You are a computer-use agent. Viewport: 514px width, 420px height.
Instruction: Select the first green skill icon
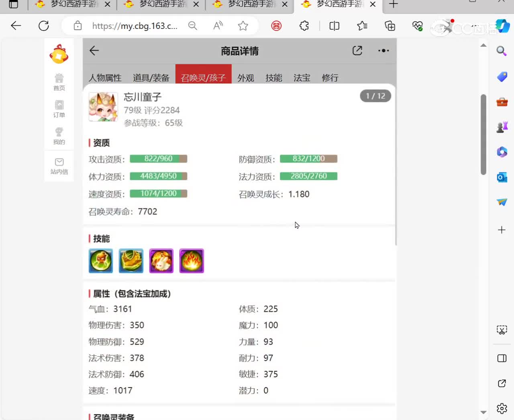point(101,261)
